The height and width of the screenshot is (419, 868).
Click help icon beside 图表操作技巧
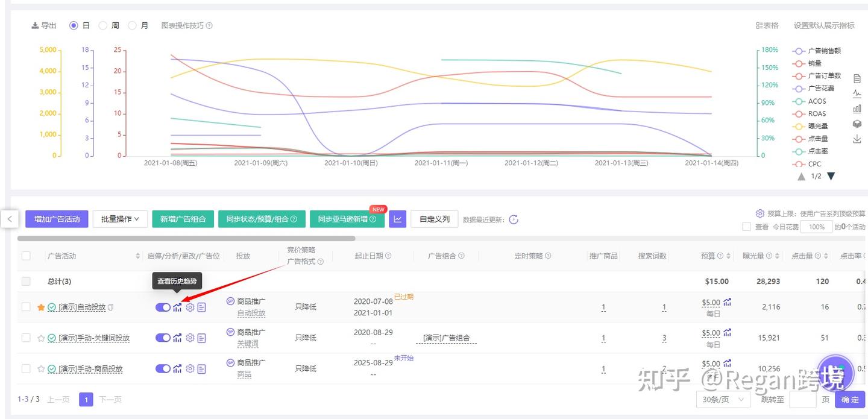209,26
